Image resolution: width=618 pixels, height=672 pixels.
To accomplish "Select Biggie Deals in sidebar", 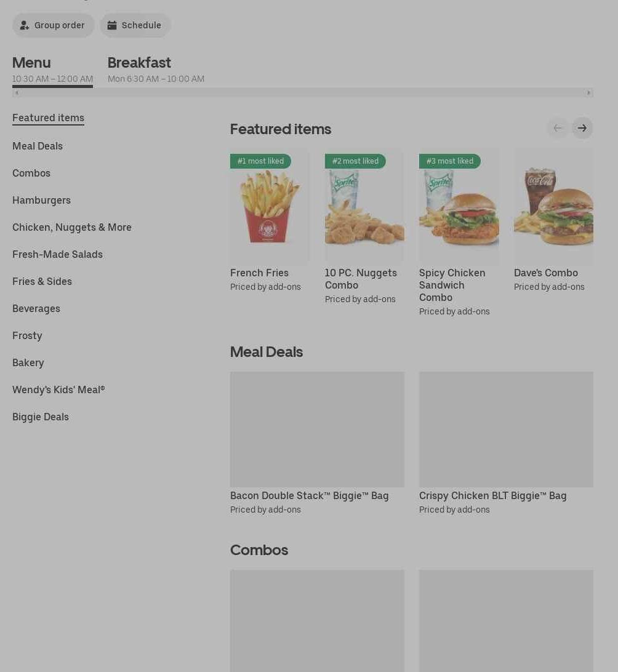I will click(40, 417).
